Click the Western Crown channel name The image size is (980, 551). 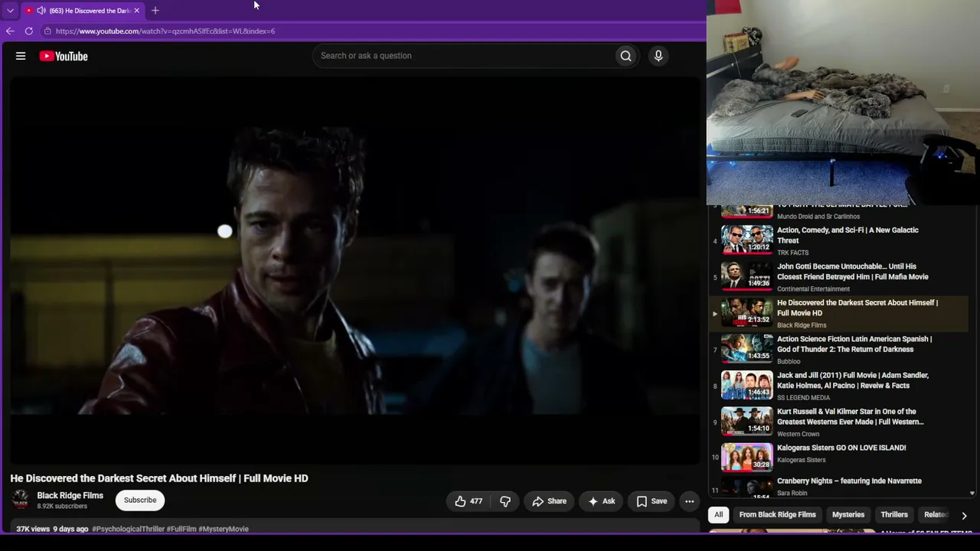[798, 434]
